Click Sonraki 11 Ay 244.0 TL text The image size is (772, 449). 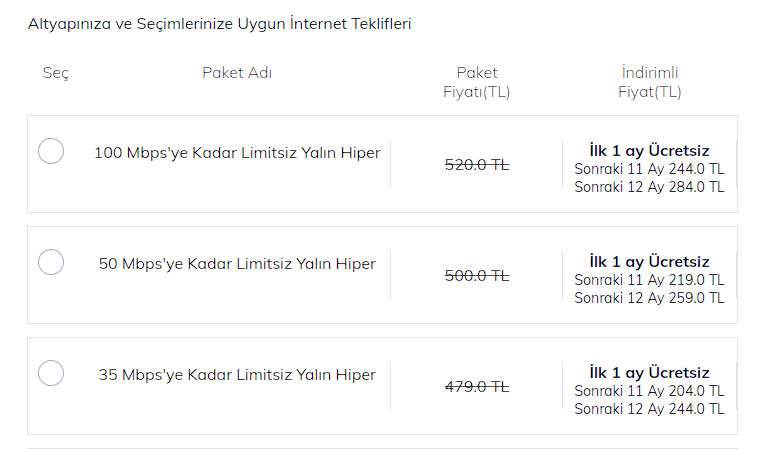point(649,169)
